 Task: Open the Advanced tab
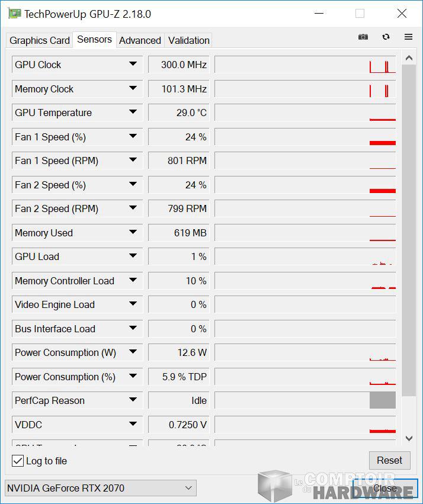coord(140,40)
